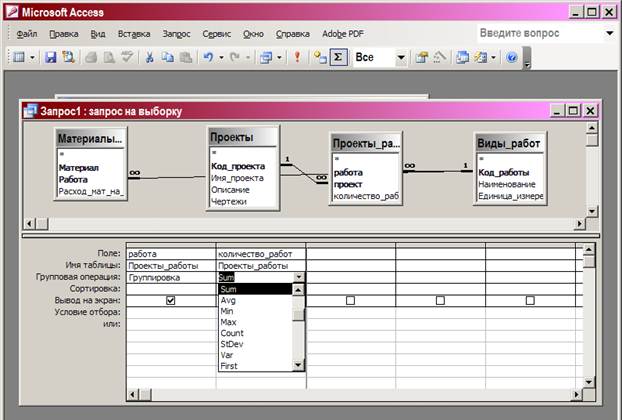
Task: Select Avg in the aggregate list
Action: point(255,300)
